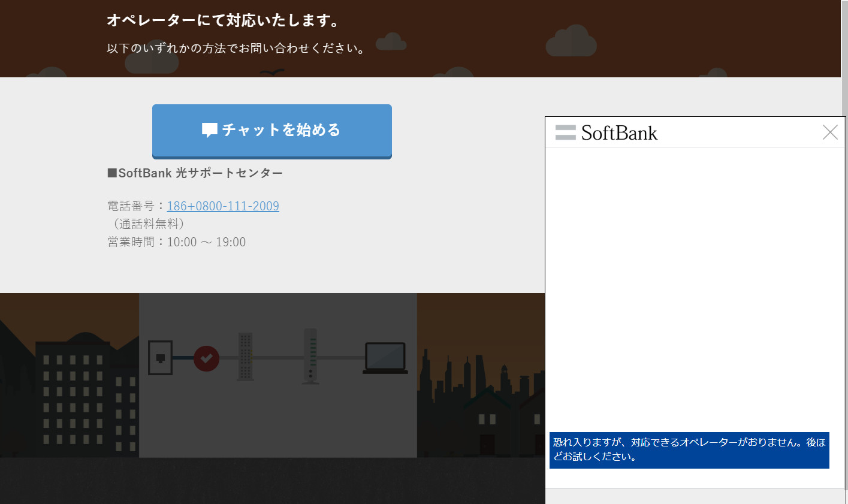Click the SoftBank logo in chat panel
Image resolution: width=848 pixels, height=504 pixels.
click(x=606, y=132)
